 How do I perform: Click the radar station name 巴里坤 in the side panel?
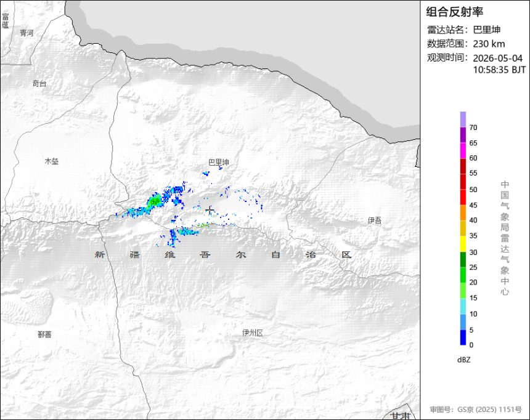[486, 30]
